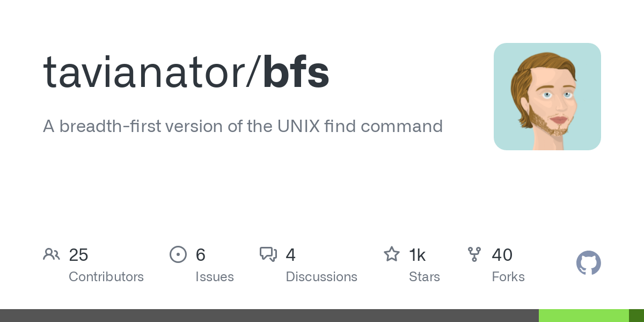Screen dimensions: 644x322
Task: Click the 1k stars count
Action: point(417,255)
